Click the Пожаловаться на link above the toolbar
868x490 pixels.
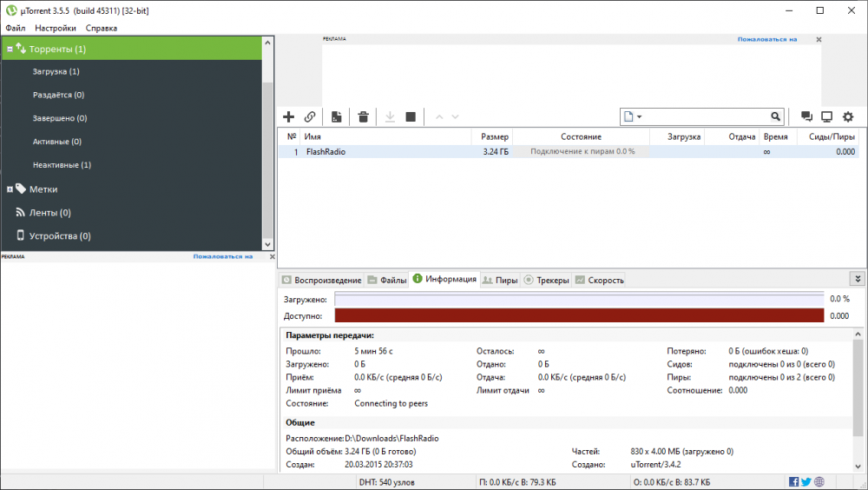point(766,39)
